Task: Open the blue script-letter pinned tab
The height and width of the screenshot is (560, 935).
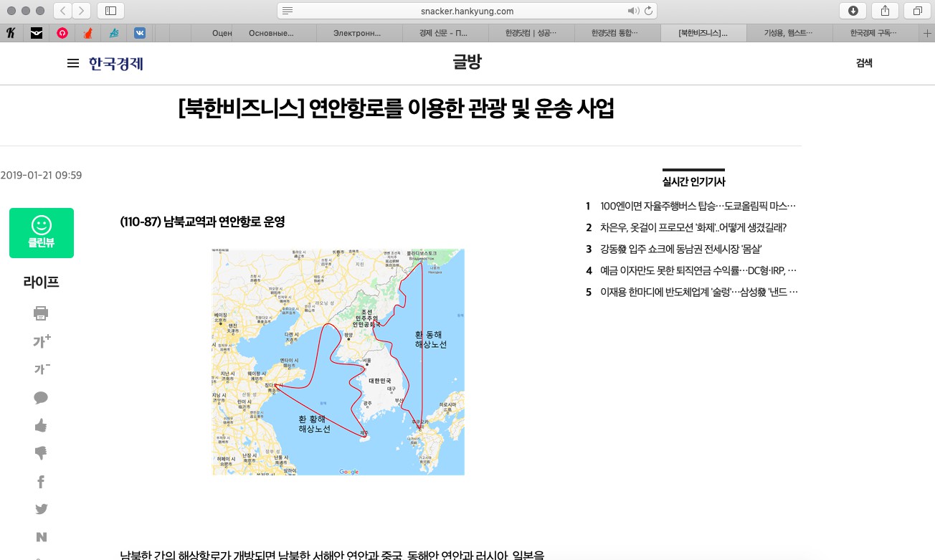Action: 113,33
